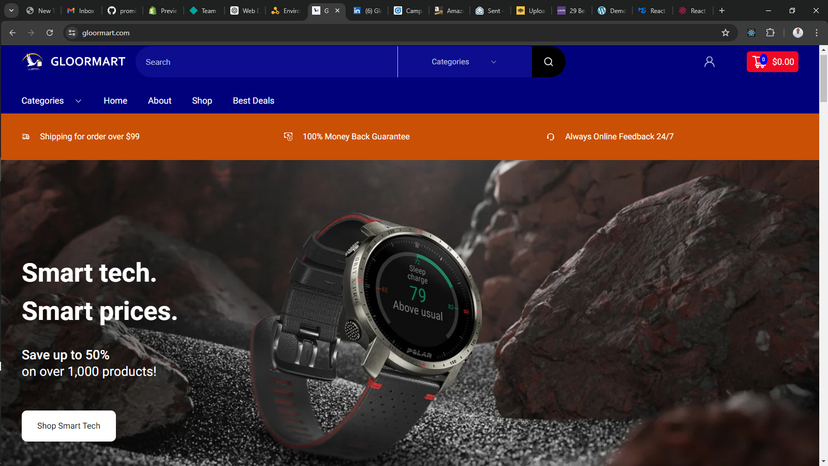Screen dimensions: 828x466
Task: Open the Categories dropdown in search bar
Action: pyautogui.click(x=465, y=62)
